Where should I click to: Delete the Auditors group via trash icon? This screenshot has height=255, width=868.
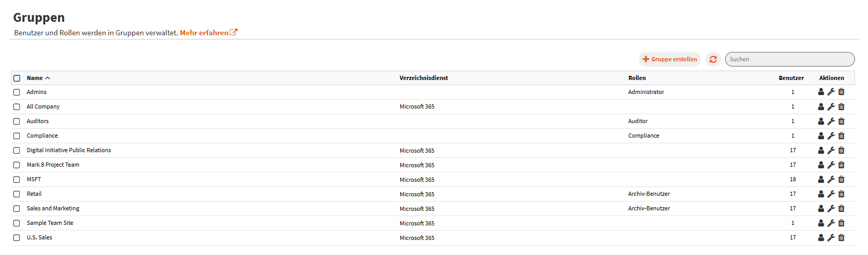(841, 121)
